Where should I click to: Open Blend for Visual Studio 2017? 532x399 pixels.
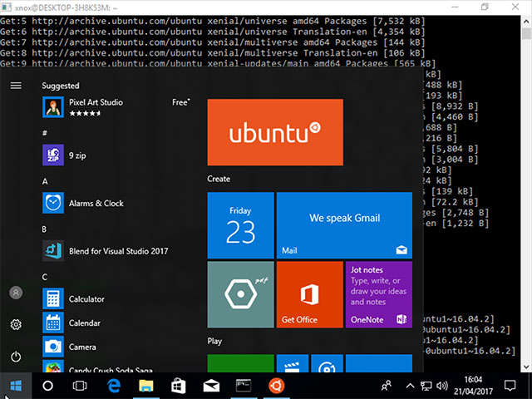click(x=116, y=251)
